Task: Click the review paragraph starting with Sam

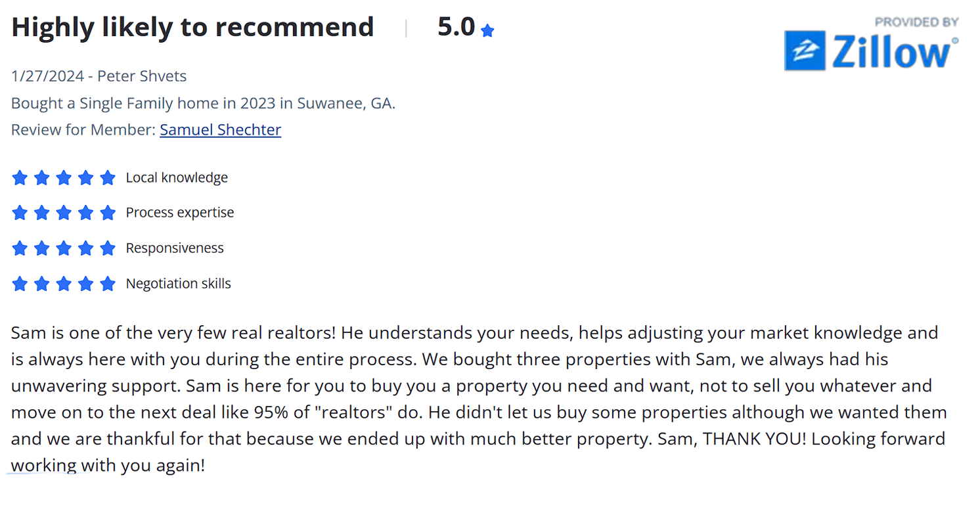Action: click(x=479, y=399)
